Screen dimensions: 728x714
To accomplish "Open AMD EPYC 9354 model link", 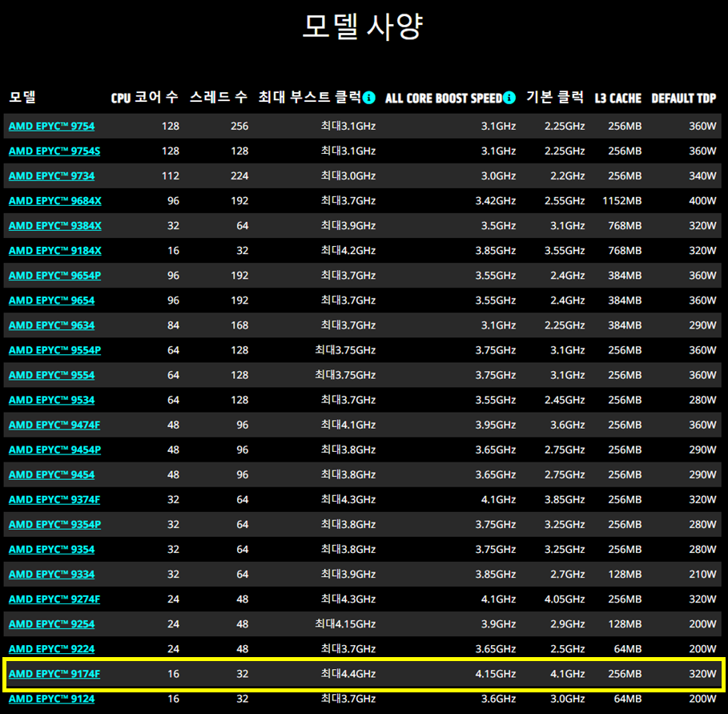I will click(51, 550).
